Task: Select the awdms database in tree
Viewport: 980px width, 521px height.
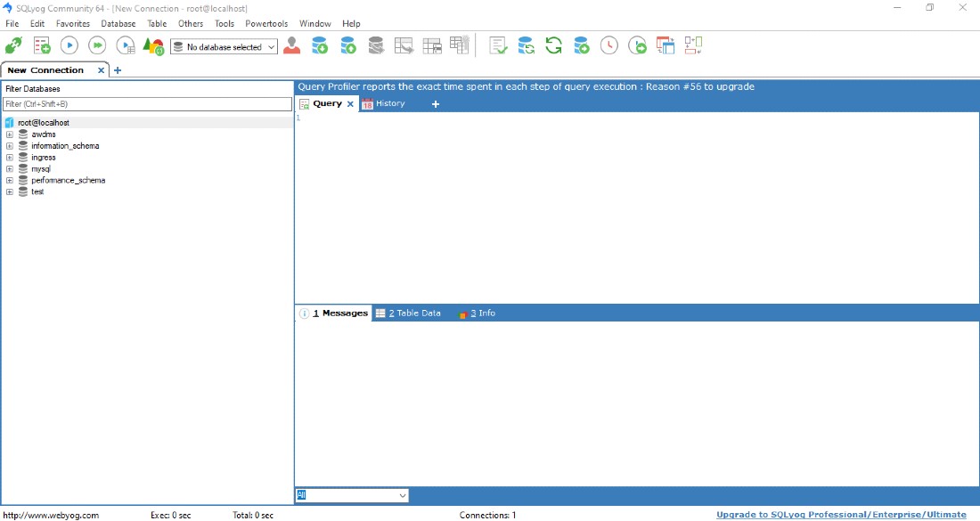Action: pyautogui.click(x=44, y=134)
